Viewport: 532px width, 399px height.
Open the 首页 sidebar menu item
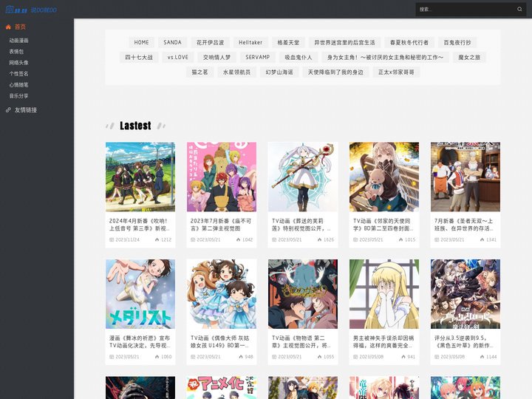pyautogui.click(x=20, y=27)
